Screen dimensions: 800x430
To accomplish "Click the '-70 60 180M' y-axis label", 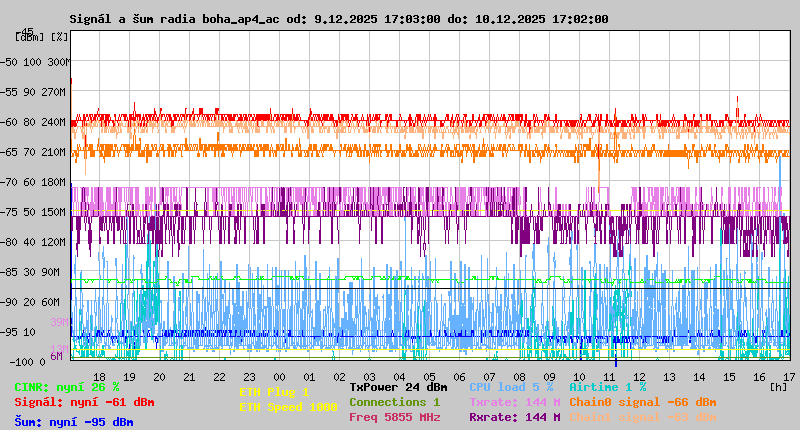I will (33, 182).
